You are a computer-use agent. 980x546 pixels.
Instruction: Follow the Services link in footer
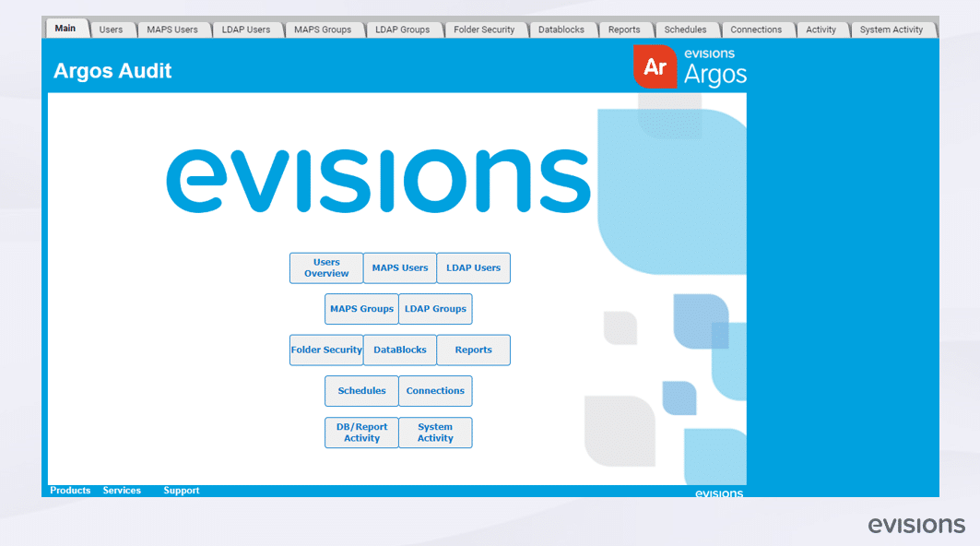coord(122,491)
